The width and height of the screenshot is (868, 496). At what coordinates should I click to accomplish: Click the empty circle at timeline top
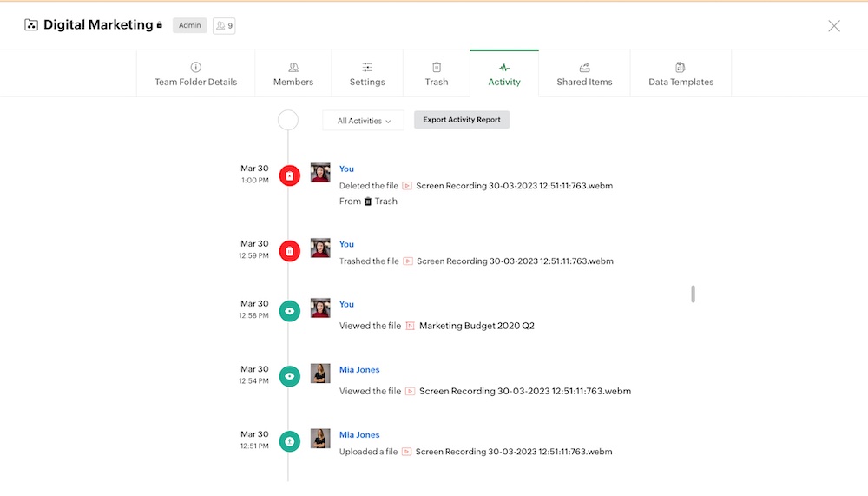click(288, 120)
